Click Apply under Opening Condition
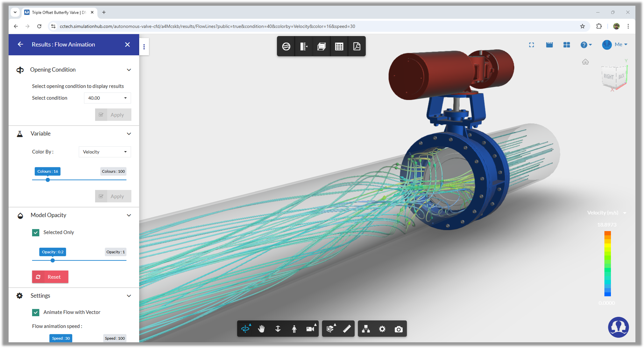Screen dimensions: 644x348 click(x=113, y=115)
